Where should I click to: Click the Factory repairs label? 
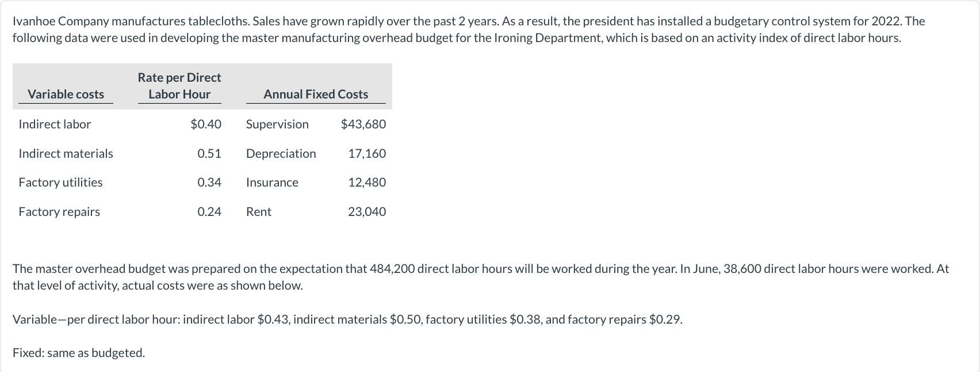click(59, 211)
